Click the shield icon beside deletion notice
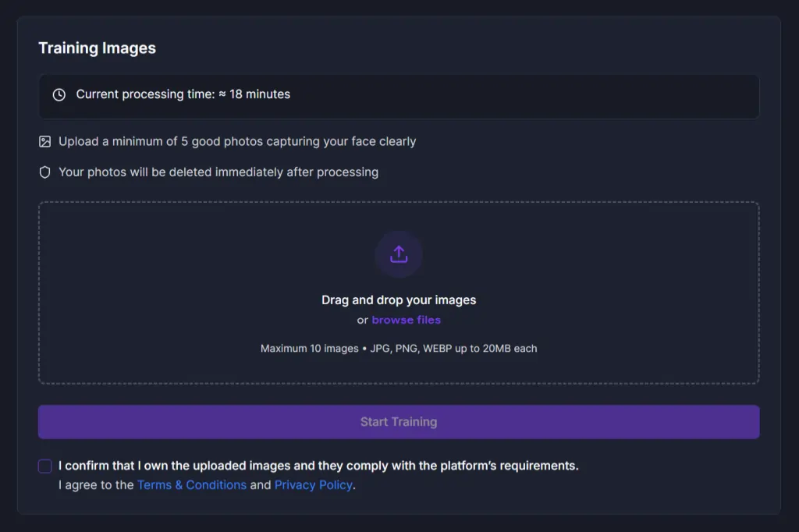This screenshot has height=532, width=799. (x=45, y=172)
